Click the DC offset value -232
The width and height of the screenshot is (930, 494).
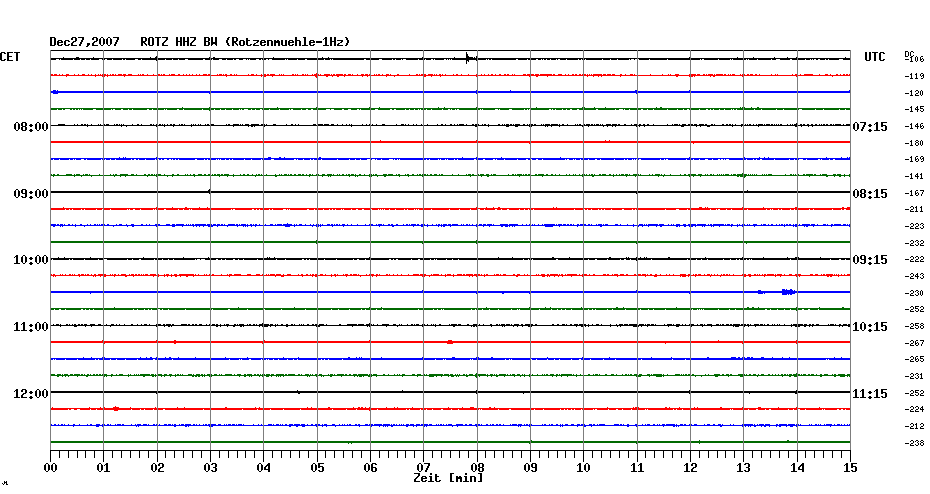915,243
